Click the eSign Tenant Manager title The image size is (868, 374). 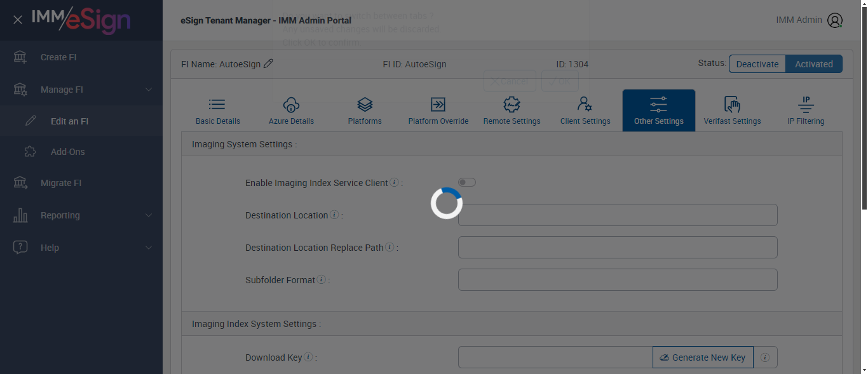click(266, 20)
